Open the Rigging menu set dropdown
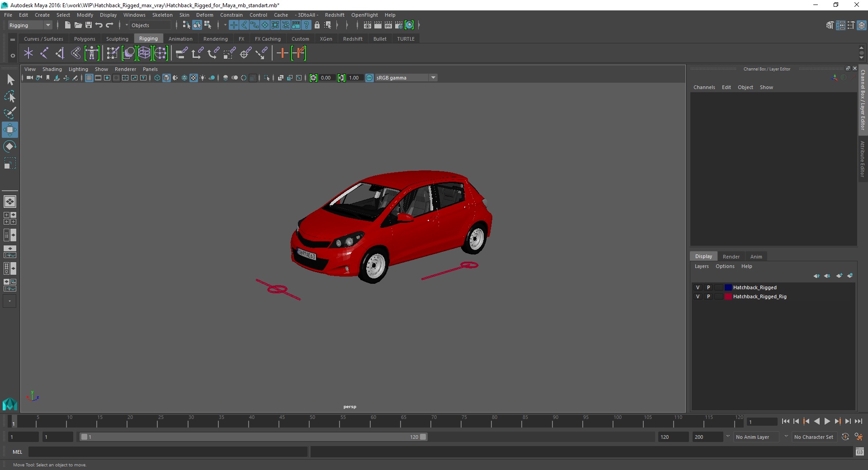 pyautogui.click(x=30, y=25)
